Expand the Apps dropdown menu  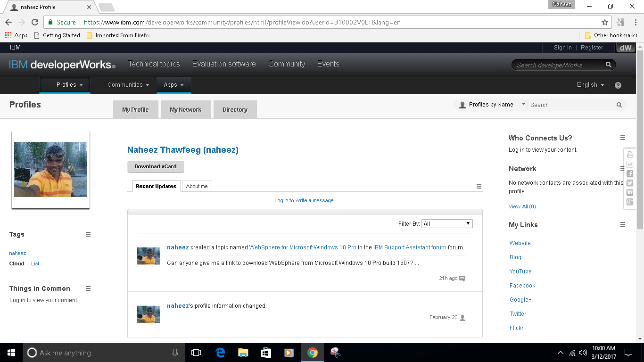[x=174, y=85]
